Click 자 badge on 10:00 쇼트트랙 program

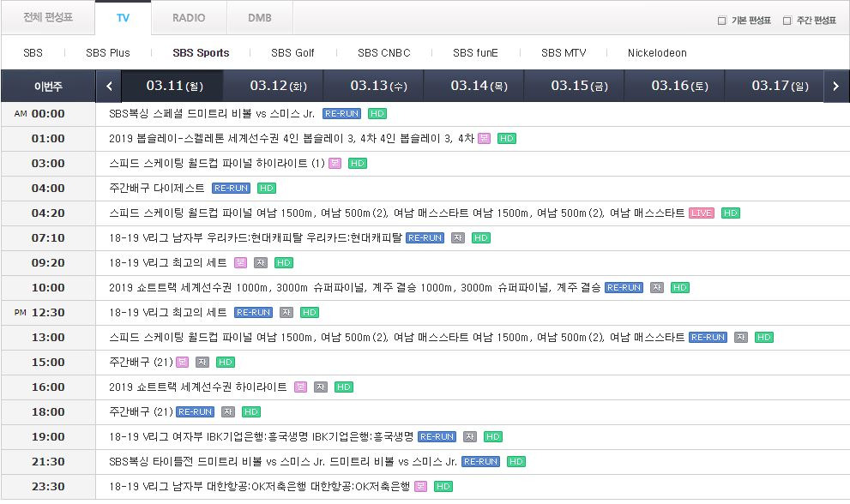(x=657, y=288)
